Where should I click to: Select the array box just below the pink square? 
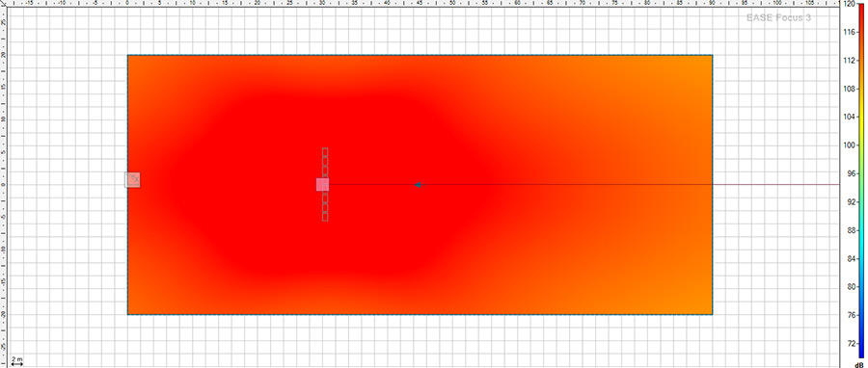pyautogui.click(x=325, y=197)
